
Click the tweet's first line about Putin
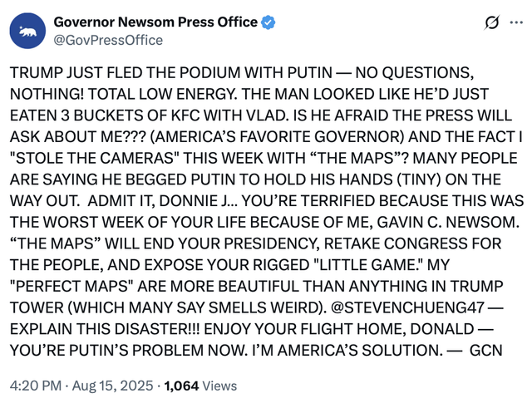(x=241, y=74)
